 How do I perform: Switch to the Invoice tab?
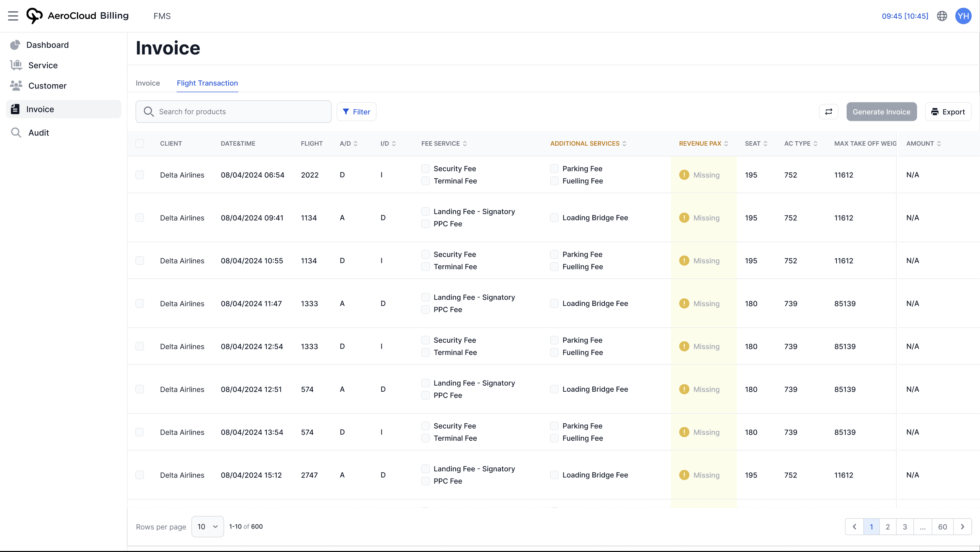point(148,83)
